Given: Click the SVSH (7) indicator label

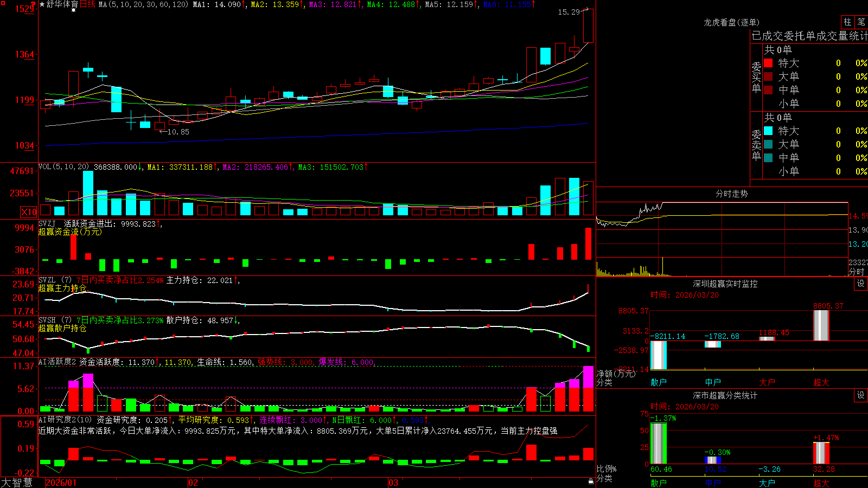Looking at the screenshot, I should (55, 320).
